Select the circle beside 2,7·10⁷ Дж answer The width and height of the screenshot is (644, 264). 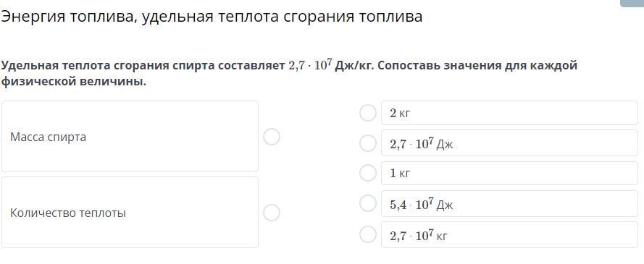point(367,143)
